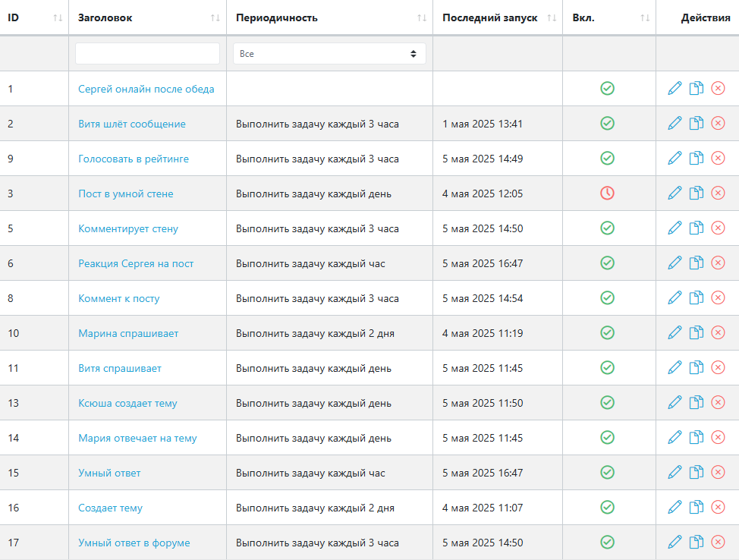Focus the title filter input field

[147, 54]
